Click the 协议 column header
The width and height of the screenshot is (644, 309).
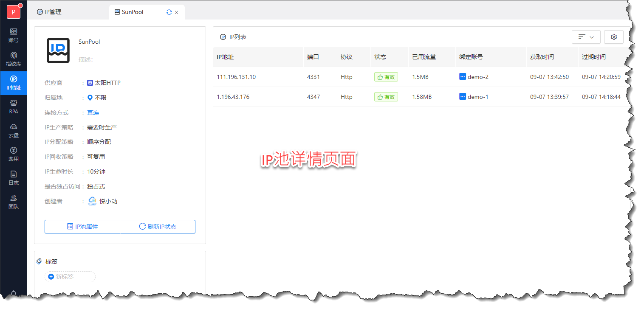[354, 57]
